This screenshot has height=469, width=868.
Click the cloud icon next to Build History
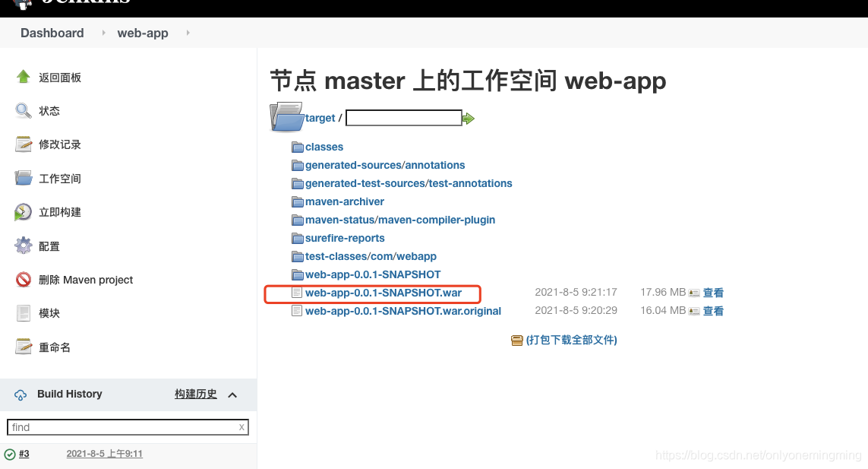[x=21, y=395]
